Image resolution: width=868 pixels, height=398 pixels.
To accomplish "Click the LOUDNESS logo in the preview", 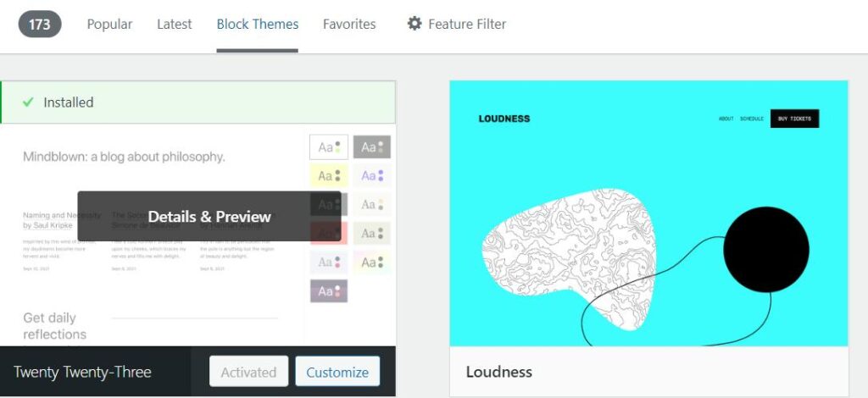I will click(504, 119).
